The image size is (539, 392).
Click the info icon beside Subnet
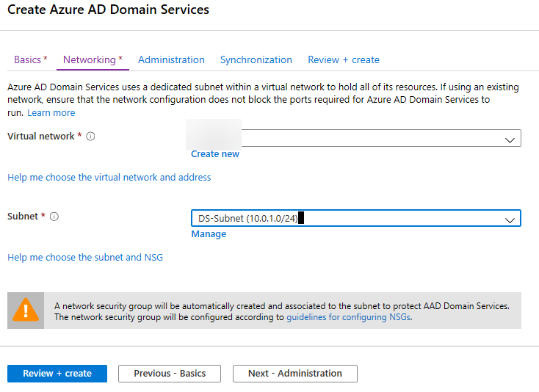click(x=54, y=217)
